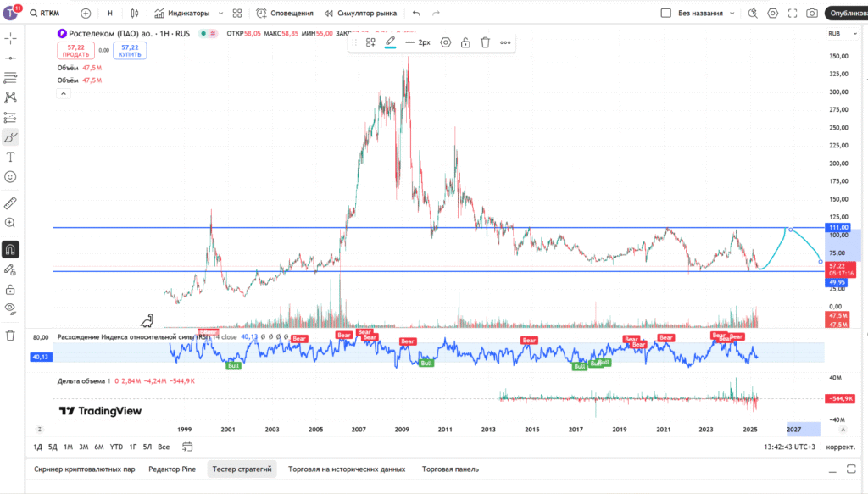Open the Скринер криптовалютных пар tab

coord(85,469)
